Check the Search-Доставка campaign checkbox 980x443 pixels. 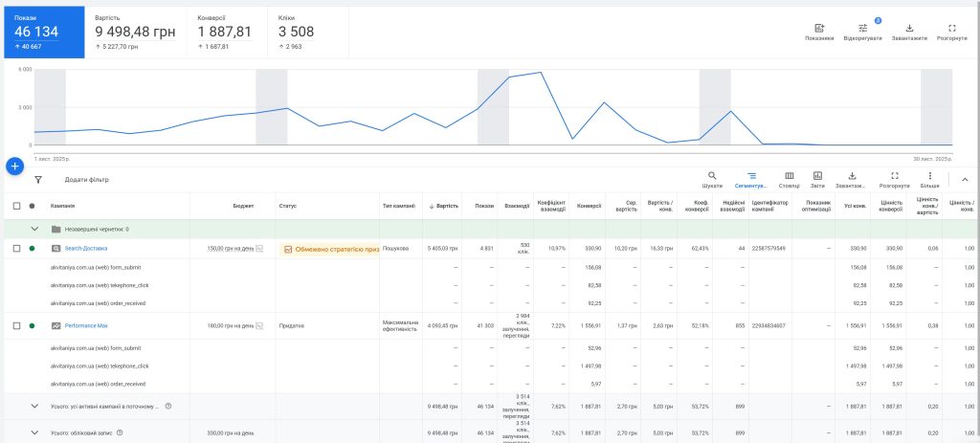(16, 249)
